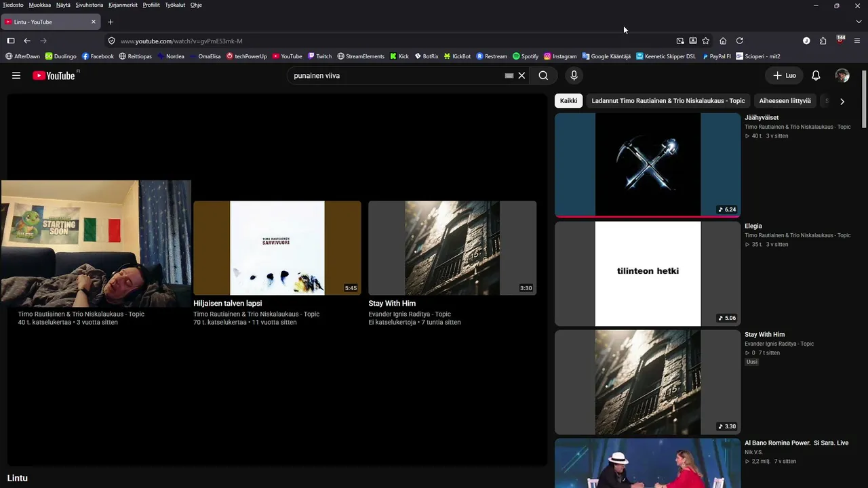Screen dimensions: 868x488
Task: Open the browser extensions puzzle icon
Action: (x=823, y=41)
